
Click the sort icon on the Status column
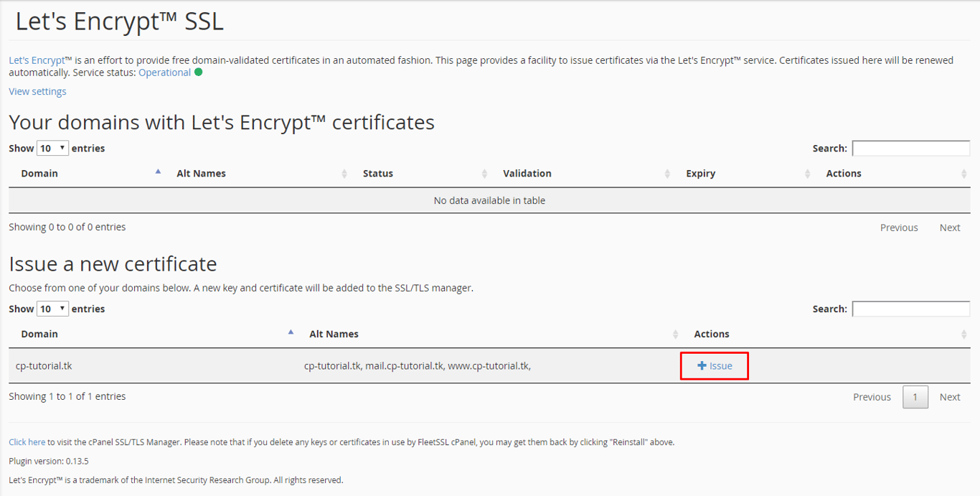[x=486, y=173]
